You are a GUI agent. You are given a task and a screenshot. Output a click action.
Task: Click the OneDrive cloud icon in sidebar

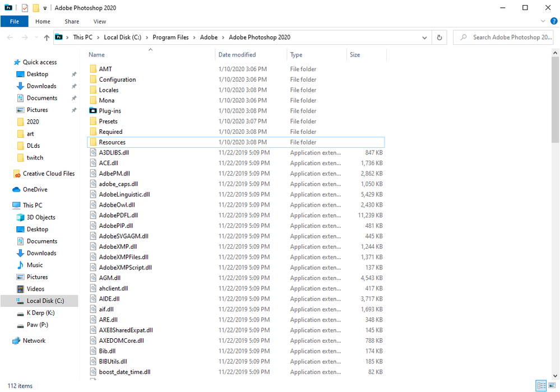[16, 189]
